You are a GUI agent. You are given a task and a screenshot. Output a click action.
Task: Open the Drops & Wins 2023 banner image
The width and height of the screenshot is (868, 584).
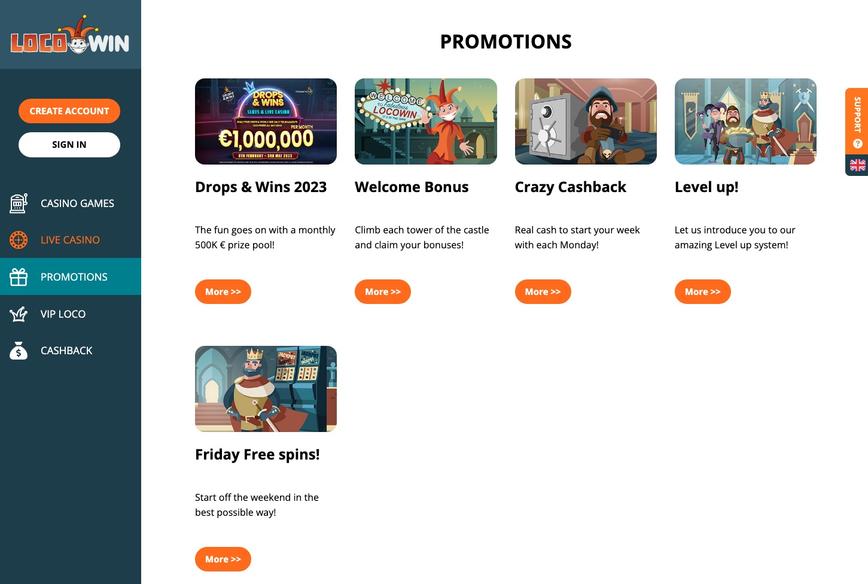265,120
